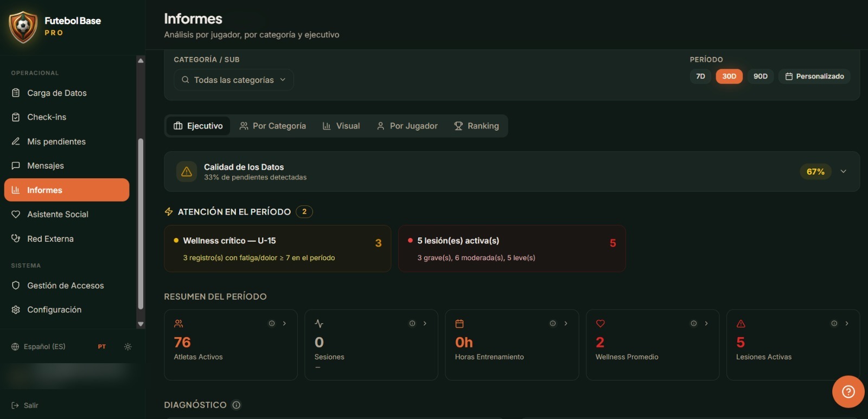Click the Español (ES) language selector
Viewport: 868px width, 419px height.
tap(39, 346)
